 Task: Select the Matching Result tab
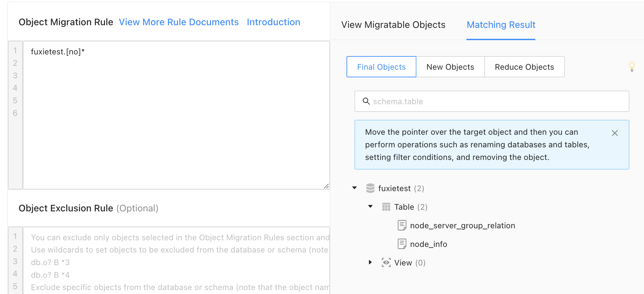click(x=501, y=25)
